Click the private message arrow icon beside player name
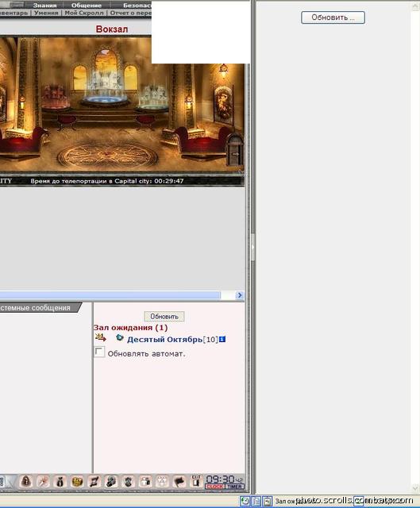 click(x=101, y=337)
